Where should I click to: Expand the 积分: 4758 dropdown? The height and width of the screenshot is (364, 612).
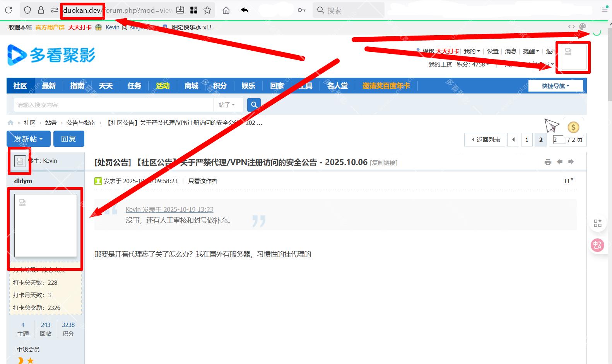click(473, 64)
